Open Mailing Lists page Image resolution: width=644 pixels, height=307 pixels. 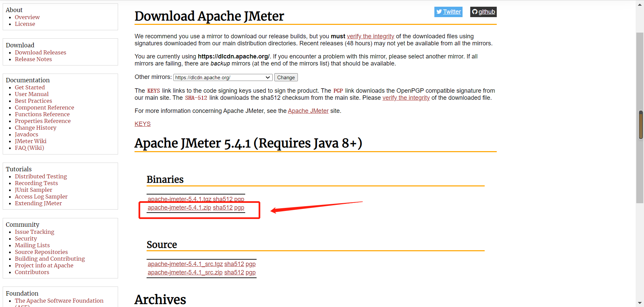32,245
